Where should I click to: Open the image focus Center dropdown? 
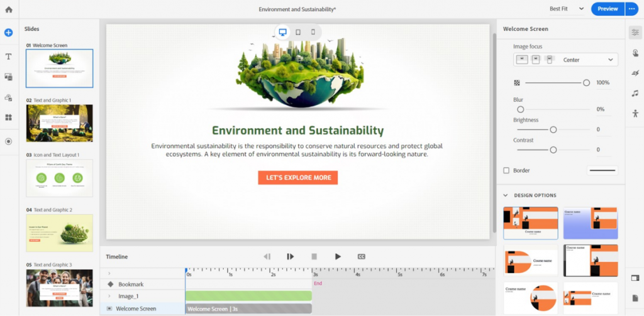pyautogui.click(x=588, y=60)
